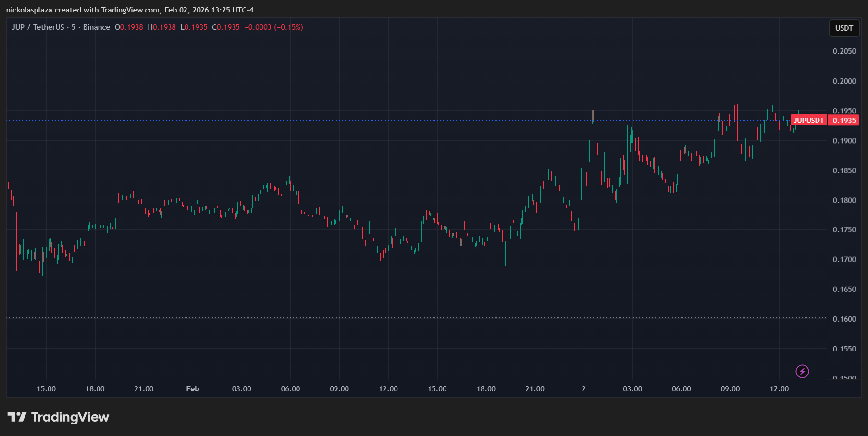Click the 0.2050 price axis label
The height and width of the screenshot is (436, 868).
click(844, 51)
